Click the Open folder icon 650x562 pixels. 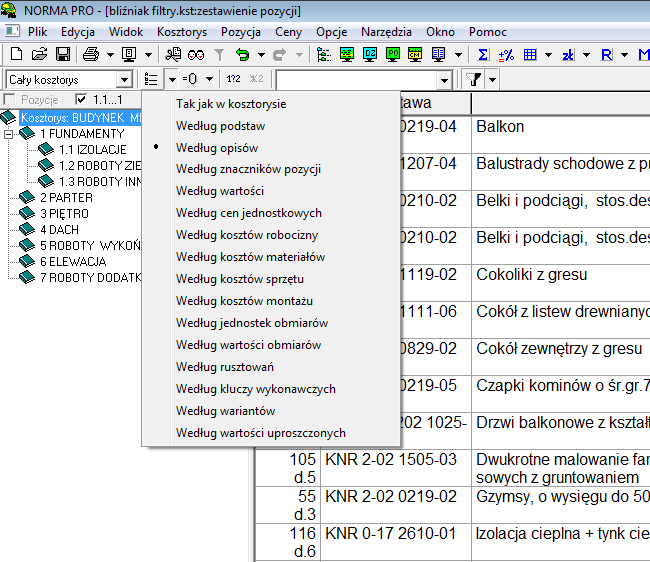(39, 53)
